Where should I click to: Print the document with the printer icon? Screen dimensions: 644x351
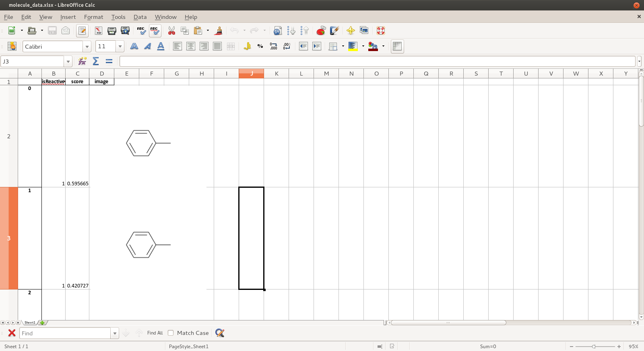pos(112,31)
